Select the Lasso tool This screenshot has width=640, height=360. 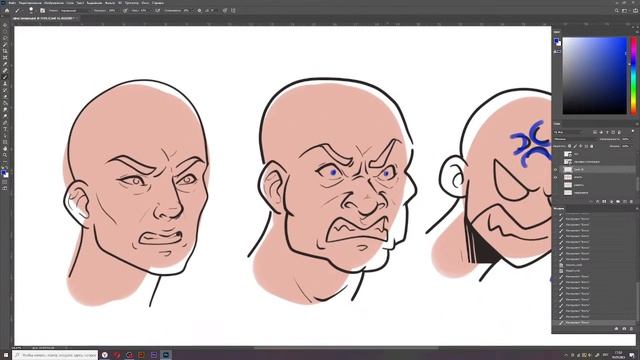[x=5, y=38]
